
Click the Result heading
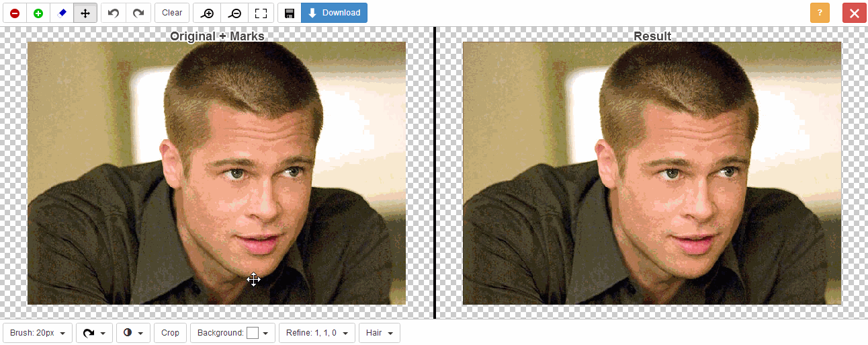[652, 36]
